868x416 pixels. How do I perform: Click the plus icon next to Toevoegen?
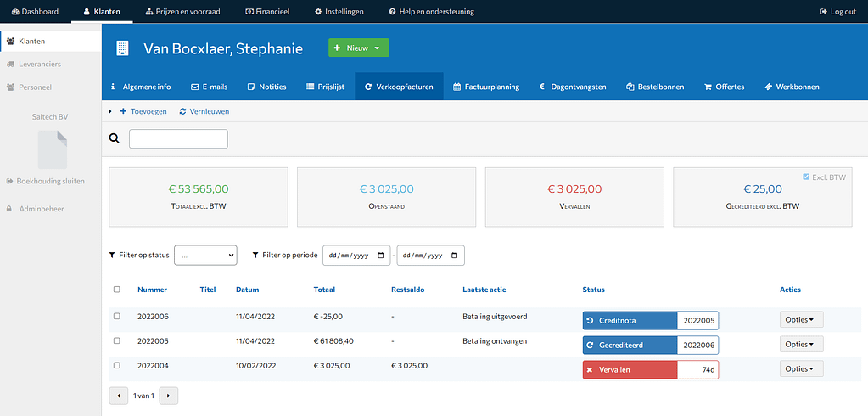(x=123, y=111)
